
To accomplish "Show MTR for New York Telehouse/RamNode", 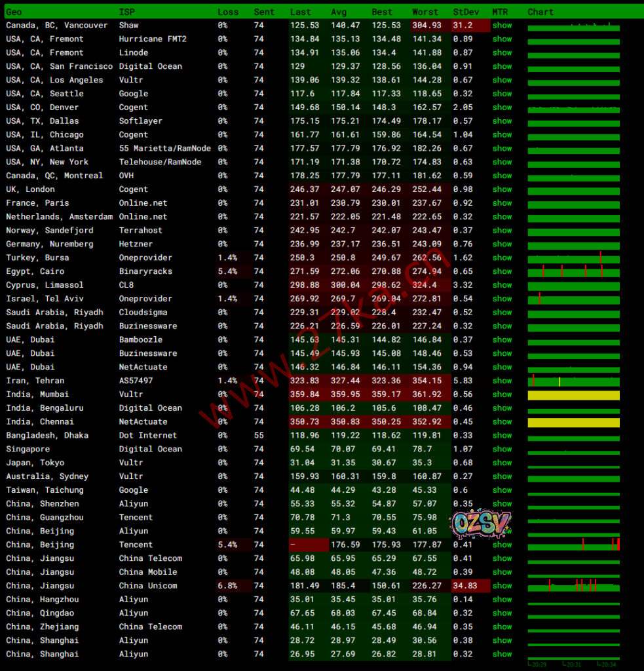I will (x=502, y=163).
